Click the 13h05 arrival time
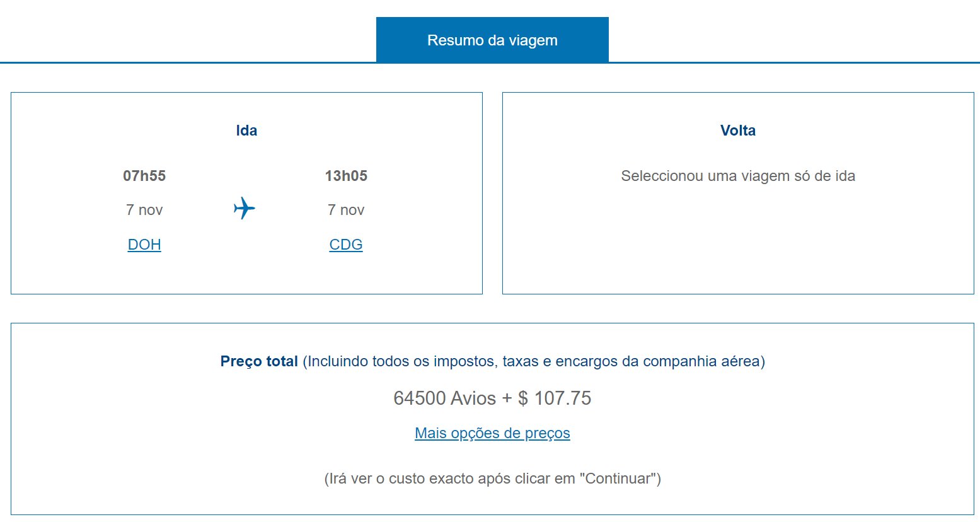Image resolution: width=980 pixels, height=522 pixels. coord(346,176)
